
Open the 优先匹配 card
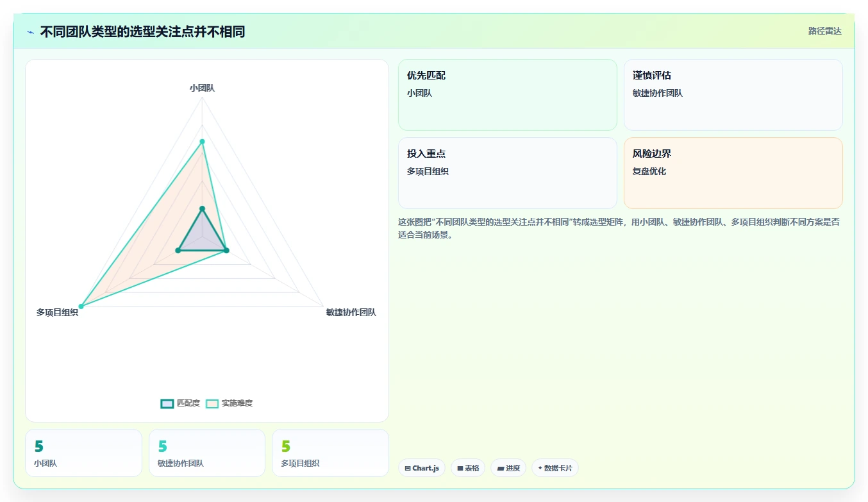point(507,95)
